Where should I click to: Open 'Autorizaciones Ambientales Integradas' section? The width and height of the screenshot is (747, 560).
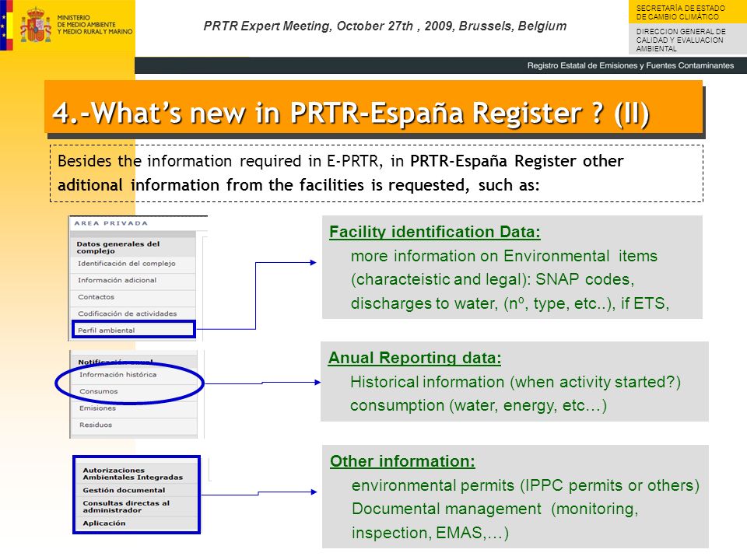132,474
